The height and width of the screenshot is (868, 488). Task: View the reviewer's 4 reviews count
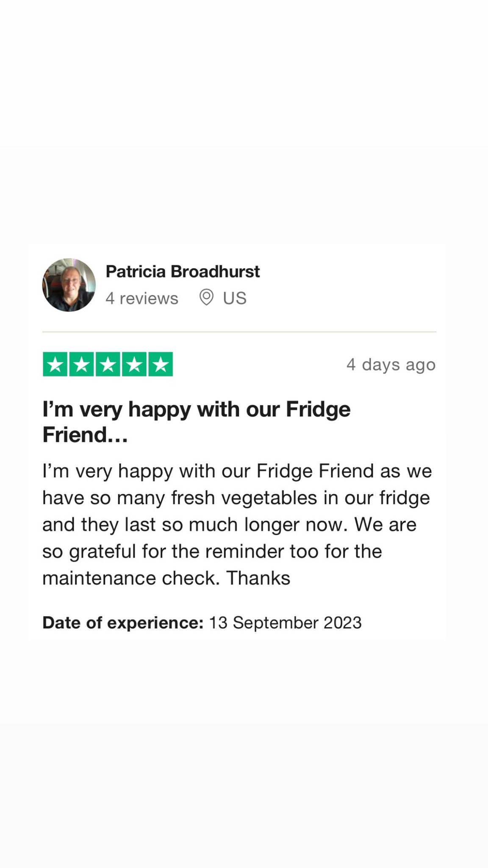[142, 298]
